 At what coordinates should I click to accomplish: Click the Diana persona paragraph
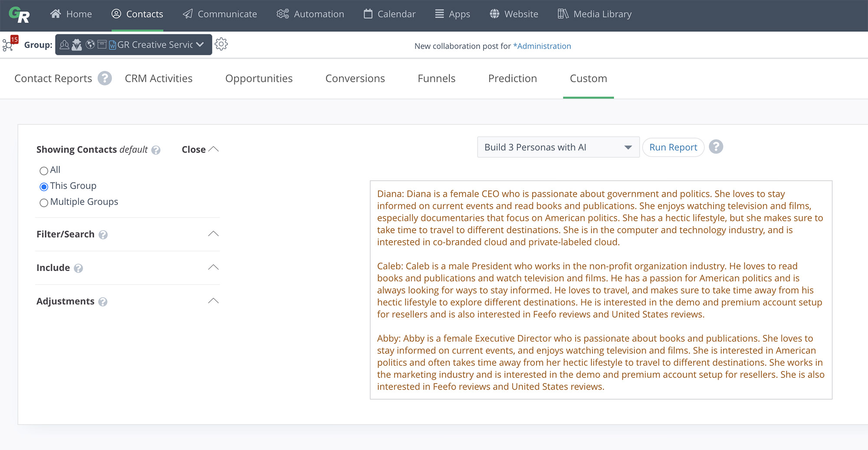click(600, 218)
